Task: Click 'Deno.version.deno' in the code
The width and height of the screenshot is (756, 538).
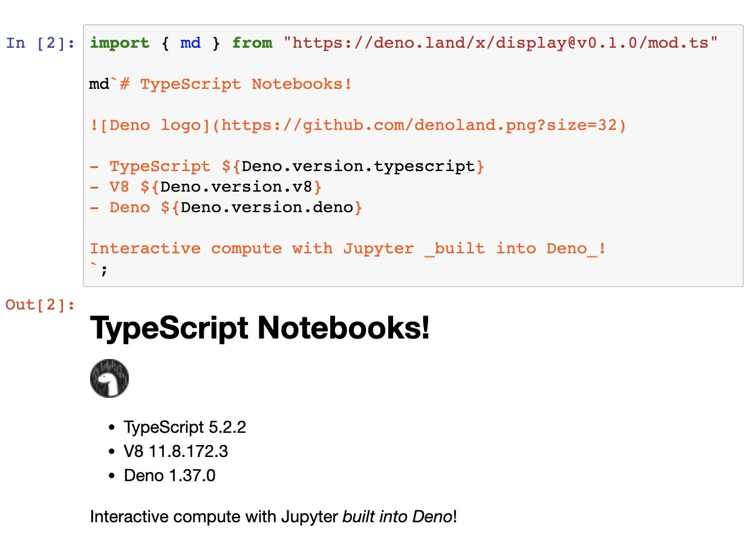Action: pos(267,207)
